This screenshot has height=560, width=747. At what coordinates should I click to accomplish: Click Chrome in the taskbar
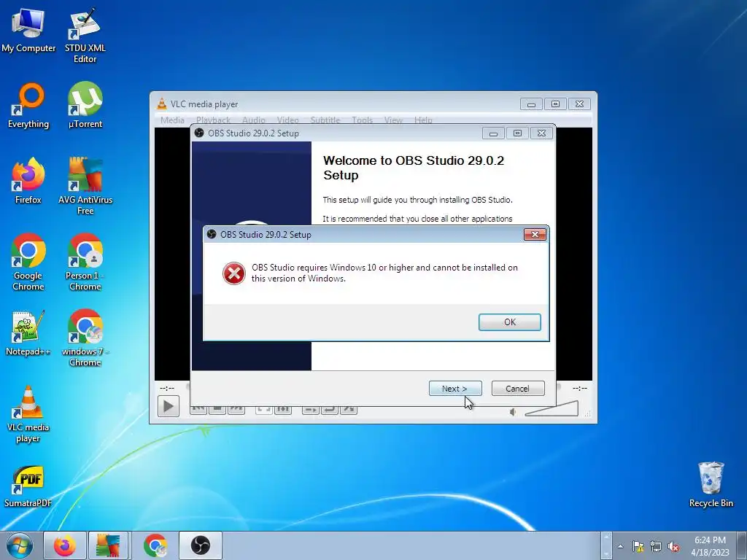155,545
